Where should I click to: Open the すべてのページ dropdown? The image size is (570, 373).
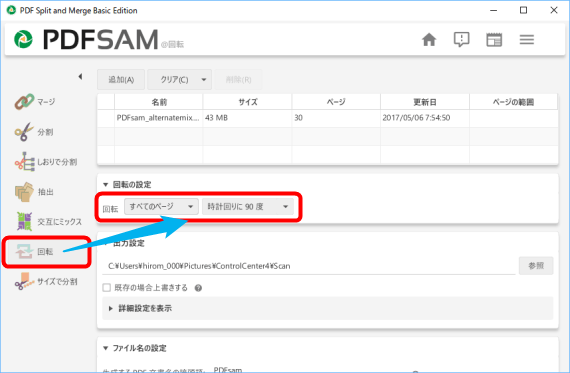pos(161,206)
